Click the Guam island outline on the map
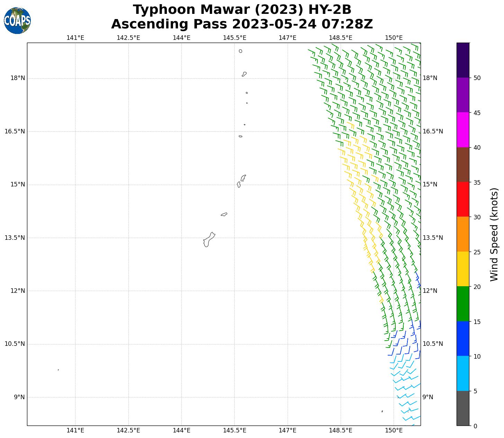The image size is (504, 438). [x=209, y=240]
